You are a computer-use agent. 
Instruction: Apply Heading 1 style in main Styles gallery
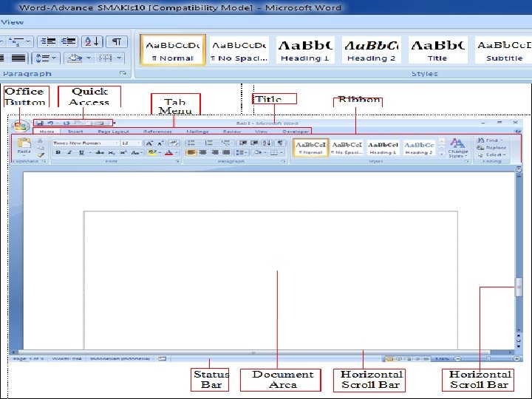click(x=305, y=50)
